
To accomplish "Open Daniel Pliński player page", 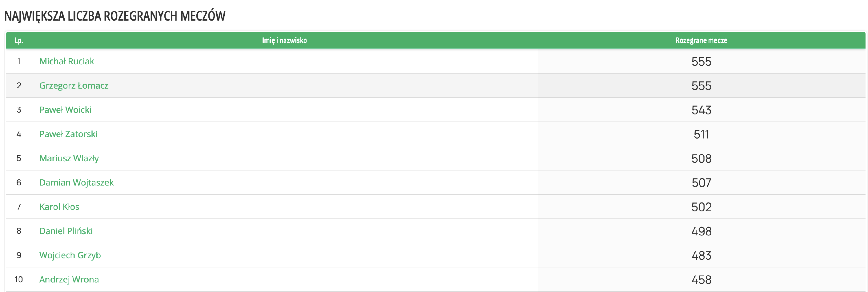I will tap(66, 231).
